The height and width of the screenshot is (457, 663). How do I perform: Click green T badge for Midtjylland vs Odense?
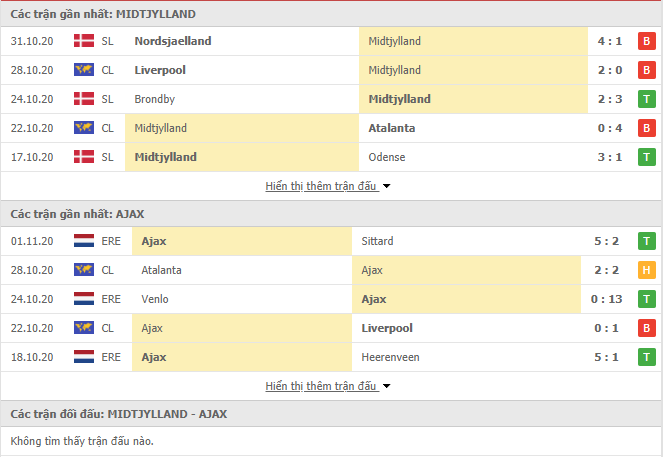tap(647, 157)
